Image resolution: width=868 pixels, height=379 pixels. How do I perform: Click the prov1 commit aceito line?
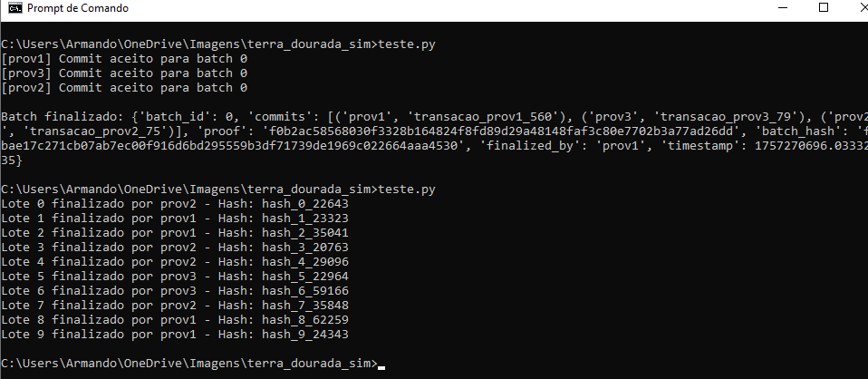tap(124, 59)
